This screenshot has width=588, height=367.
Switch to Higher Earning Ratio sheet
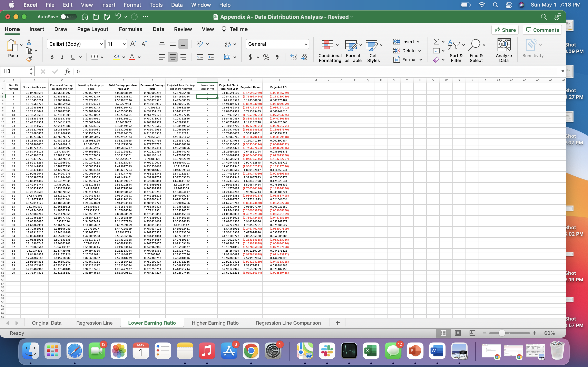[215, 323]
